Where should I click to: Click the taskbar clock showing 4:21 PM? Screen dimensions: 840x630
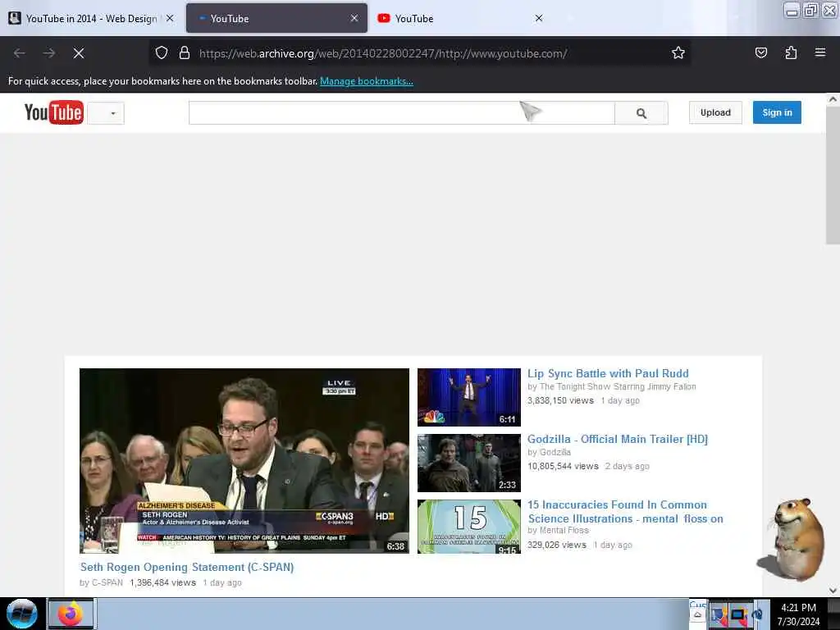[x=798, y=614]
